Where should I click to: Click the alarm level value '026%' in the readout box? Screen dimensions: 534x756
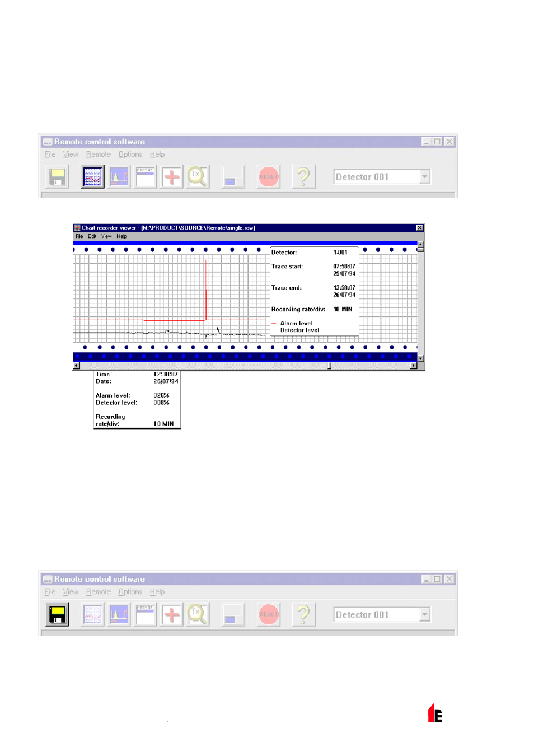pyautogui.click(x=161, y=395)
